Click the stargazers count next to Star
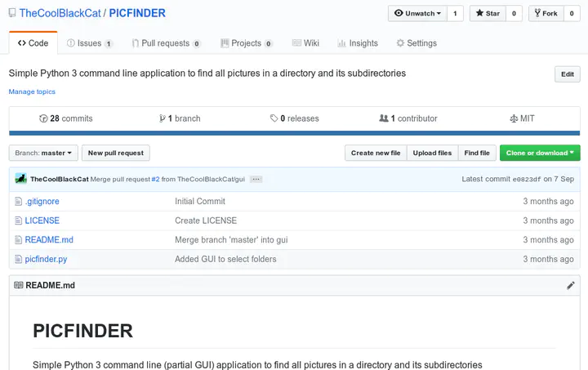The height and width of the screenshot is (370, 588). click(514, 14)
